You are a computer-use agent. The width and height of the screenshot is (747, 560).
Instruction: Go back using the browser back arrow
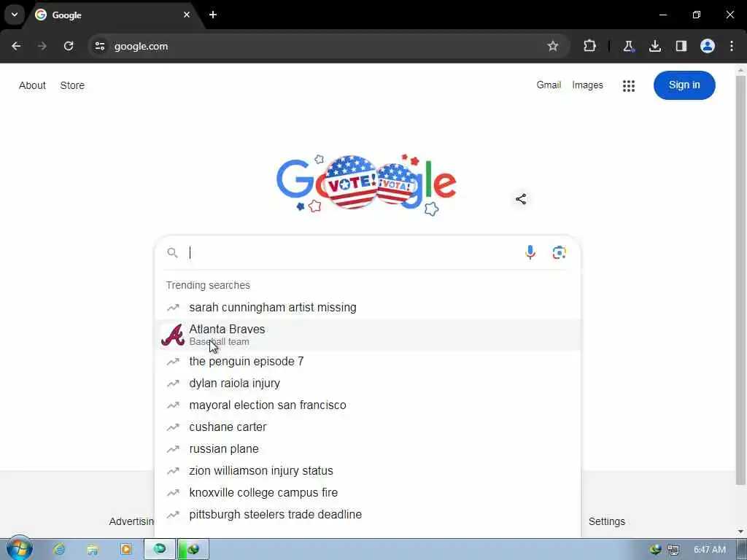click(x=16, y=46)
